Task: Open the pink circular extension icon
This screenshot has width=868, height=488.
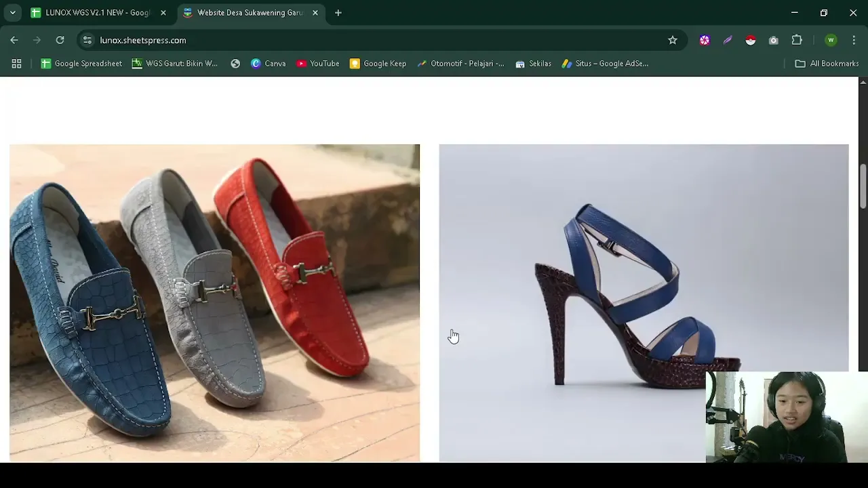Action: [x=705, y=40]
